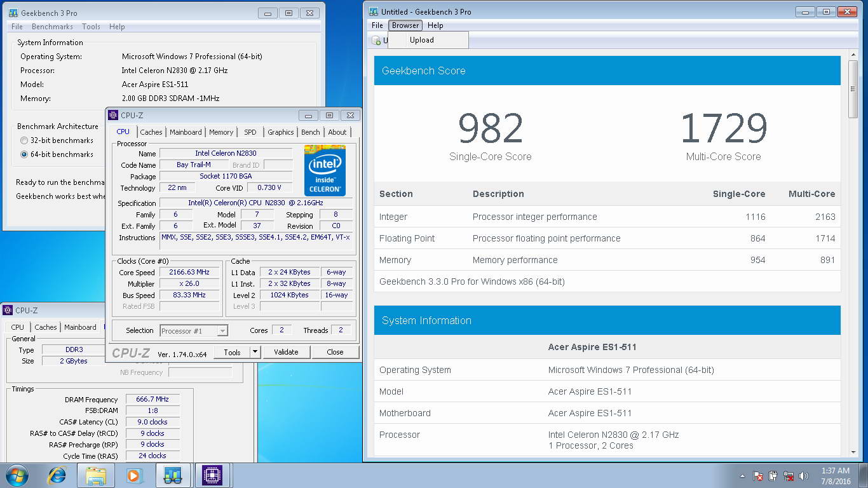868x488 pixels.
Task: Select the CPU tab in front CPU-Z
Action: pos(123,132)
